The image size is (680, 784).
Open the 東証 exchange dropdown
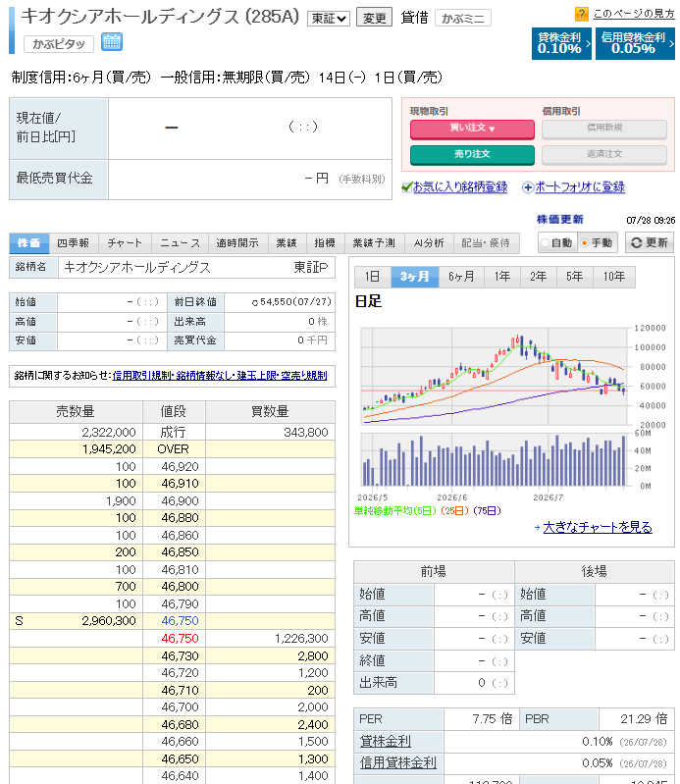329,19
